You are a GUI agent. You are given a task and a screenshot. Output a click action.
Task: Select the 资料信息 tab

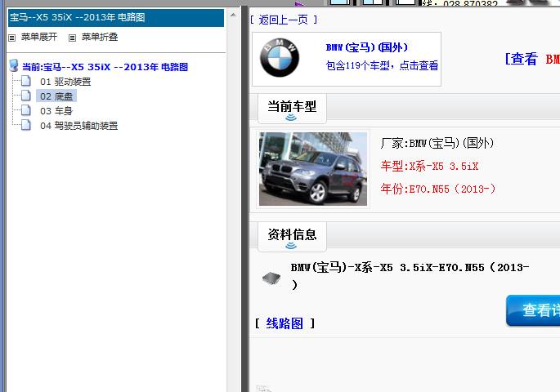click(x=292, y=237)
